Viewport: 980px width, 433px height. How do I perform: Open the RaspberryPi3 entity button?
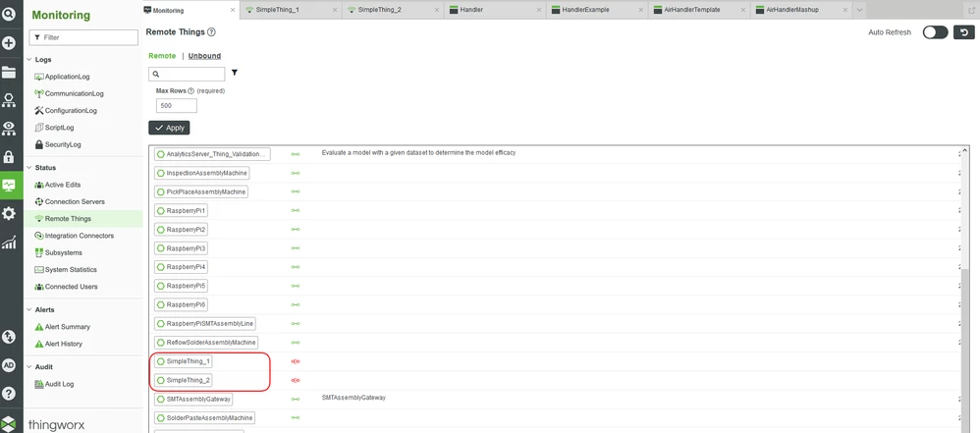(182, 248)
